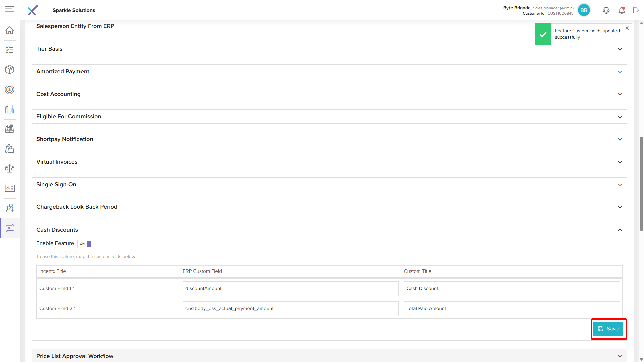The height and width of the screenshot is (362, 644).
Task: Go to the Home sidebar icon
Action: tap(10, 30)
